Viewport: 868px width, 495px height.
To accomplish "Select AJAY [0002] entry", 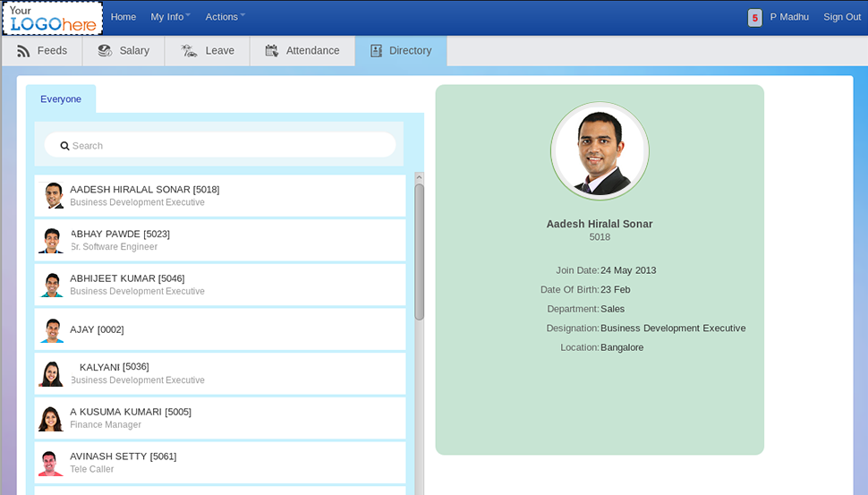I will (x=220, y=329).
